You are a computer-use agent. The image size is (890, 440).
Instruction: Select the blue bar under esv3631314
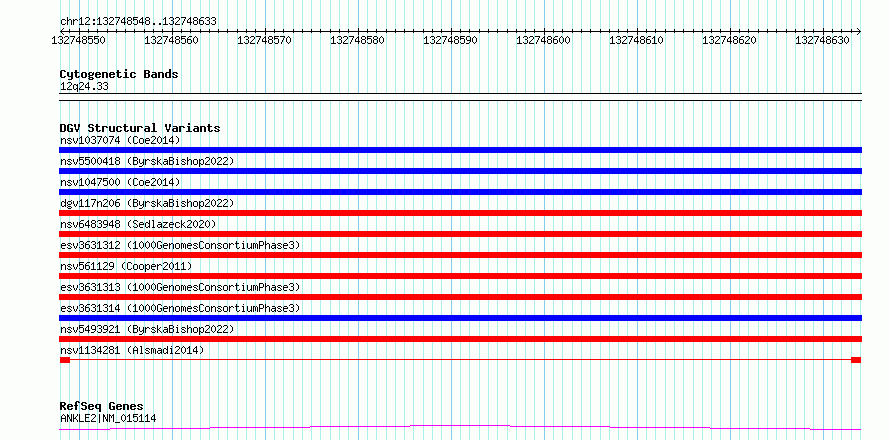click(x=460, y=318)
